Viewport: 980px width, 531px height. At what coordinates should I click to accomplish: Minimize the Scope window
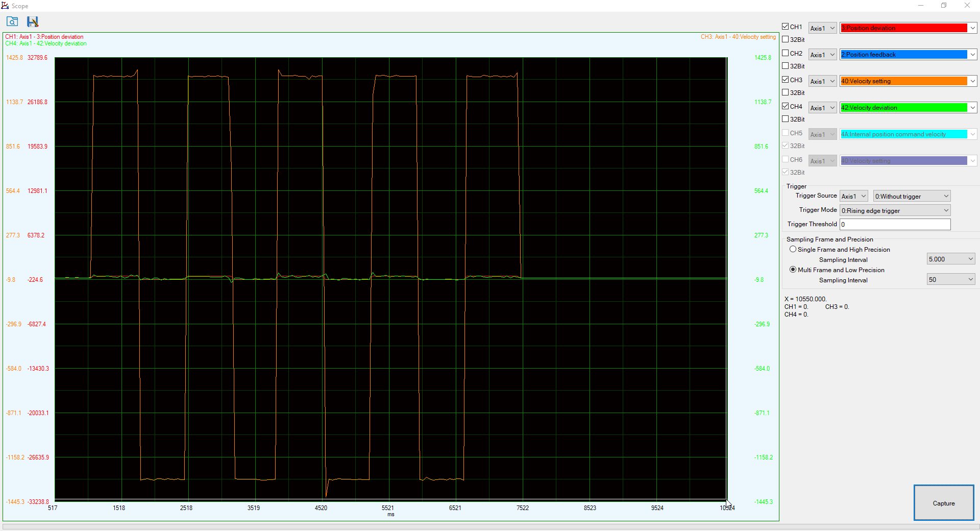tap(921, 6)
